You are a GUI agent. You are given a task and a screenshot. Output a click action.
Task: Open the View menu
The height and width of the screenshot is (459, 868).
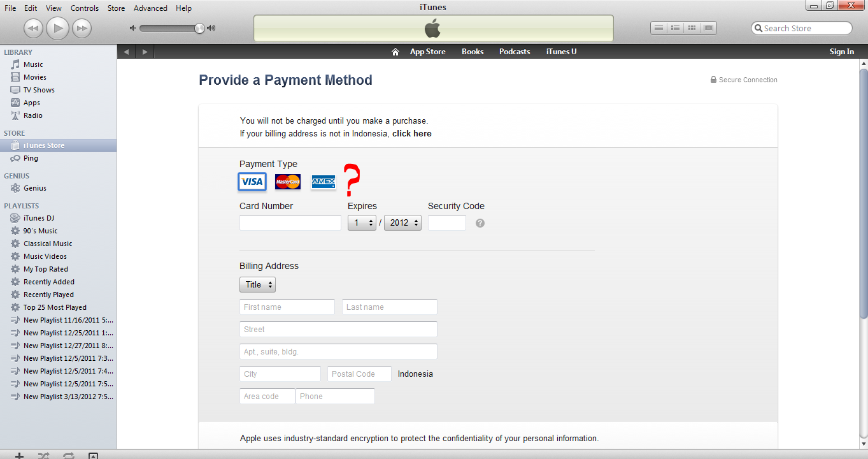[x=54, y=8]
